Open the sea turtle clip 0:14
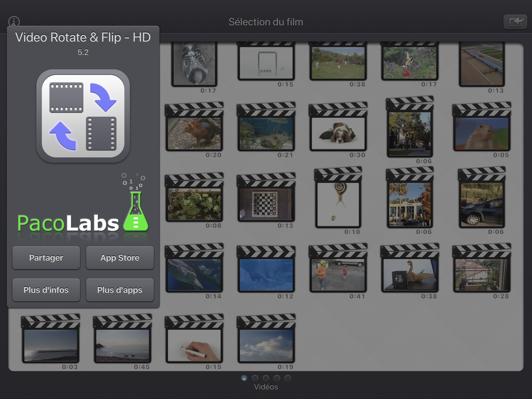Viewport: 532px width, 399px height. click(x=194, y=275)
